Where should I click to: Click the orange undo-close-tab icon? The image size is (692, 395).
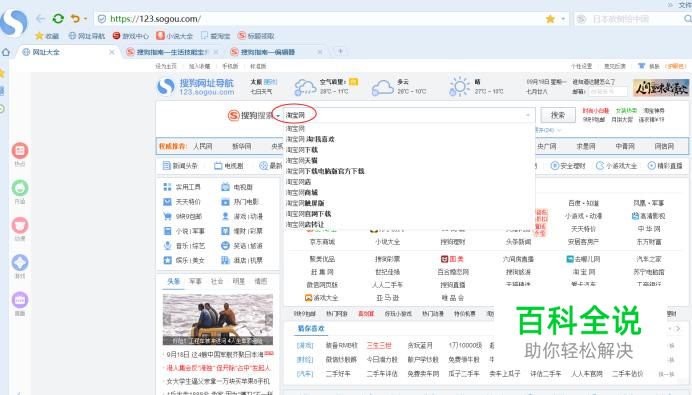[75, 19]
